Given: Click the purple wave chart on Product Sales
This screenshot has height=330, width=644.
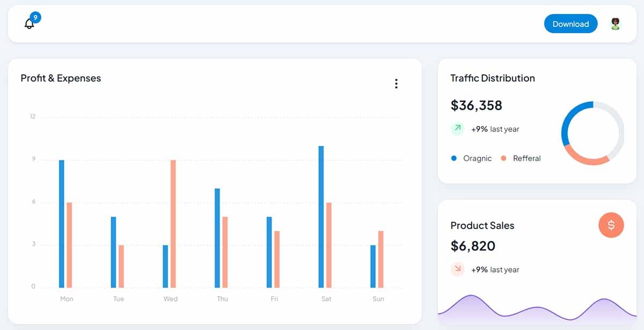Looking at the screenshot, I should 537,309.
